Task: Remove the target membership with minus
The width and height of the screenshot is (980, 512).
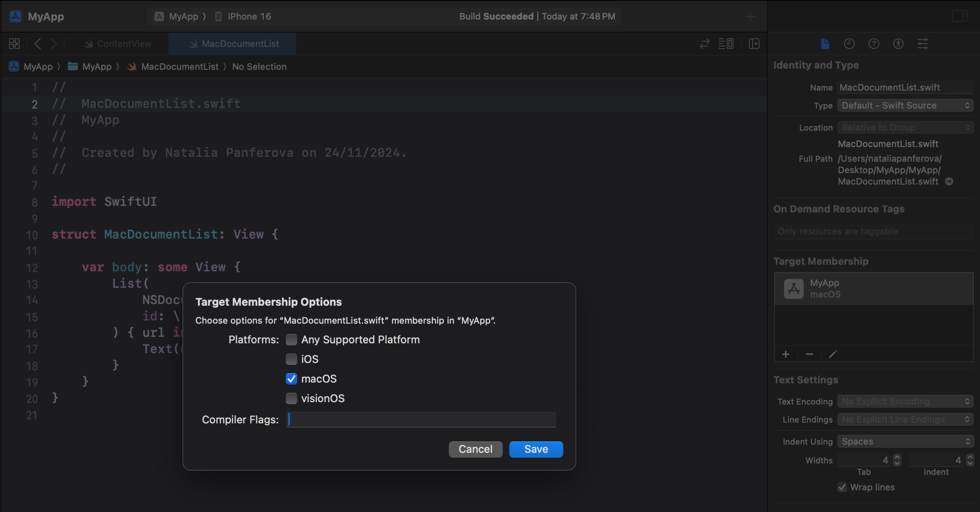Action: pos(809,354)
